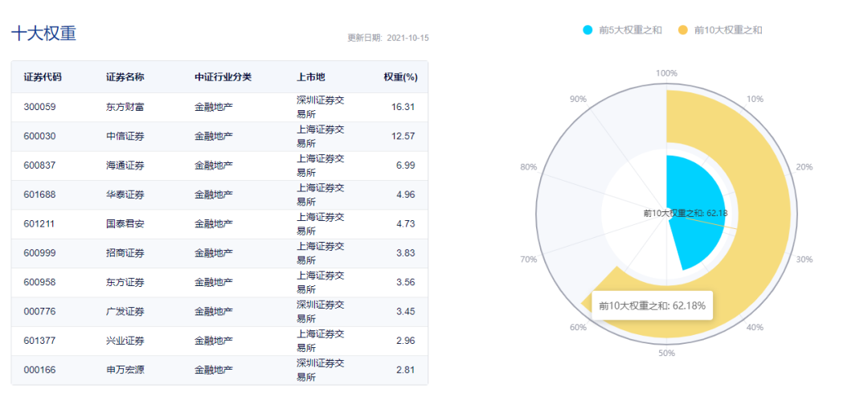Screen dimensions: 868x405
Task: Select security code 600958
Action: click(x=40, y=282)
